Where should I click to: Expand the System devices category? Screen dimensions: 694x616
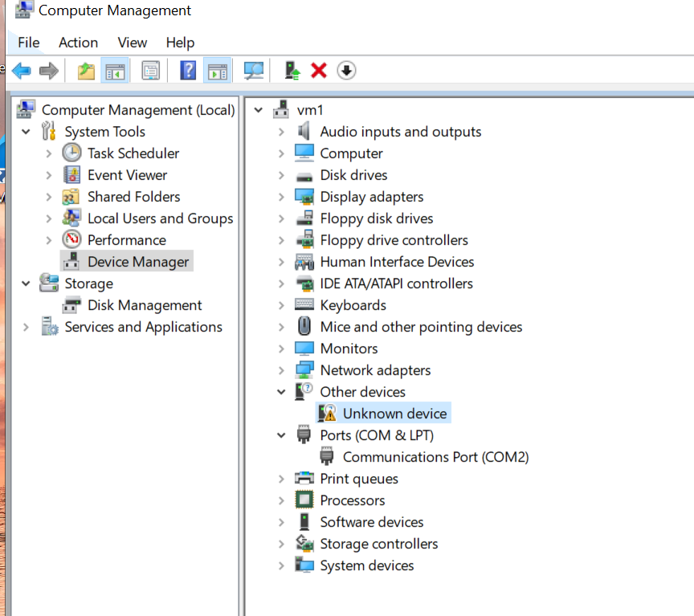coord(281,565)
